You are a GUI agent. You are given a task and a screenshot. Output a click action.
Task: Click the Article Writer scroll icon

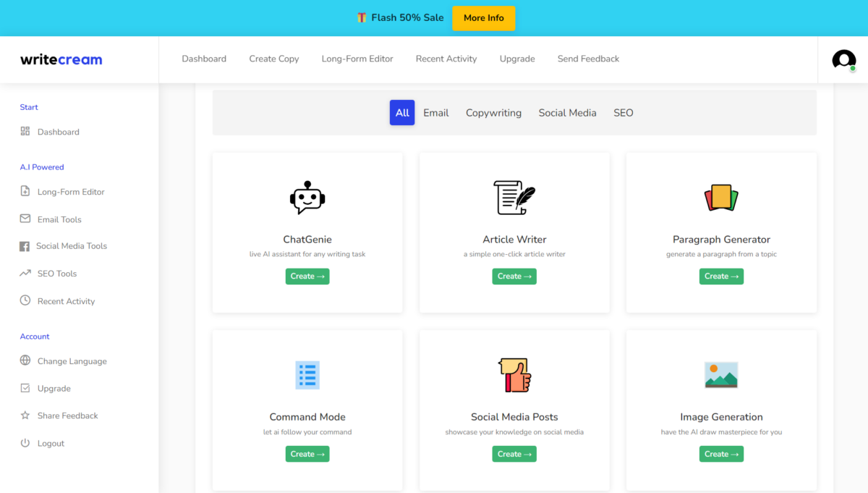pos(514,195)
